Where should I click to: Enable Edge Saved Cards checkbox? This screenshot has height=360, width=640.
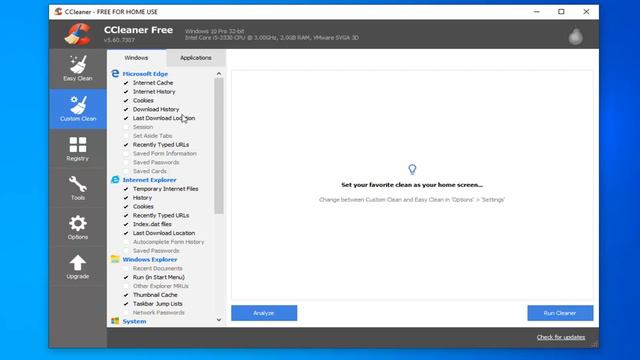126,171
